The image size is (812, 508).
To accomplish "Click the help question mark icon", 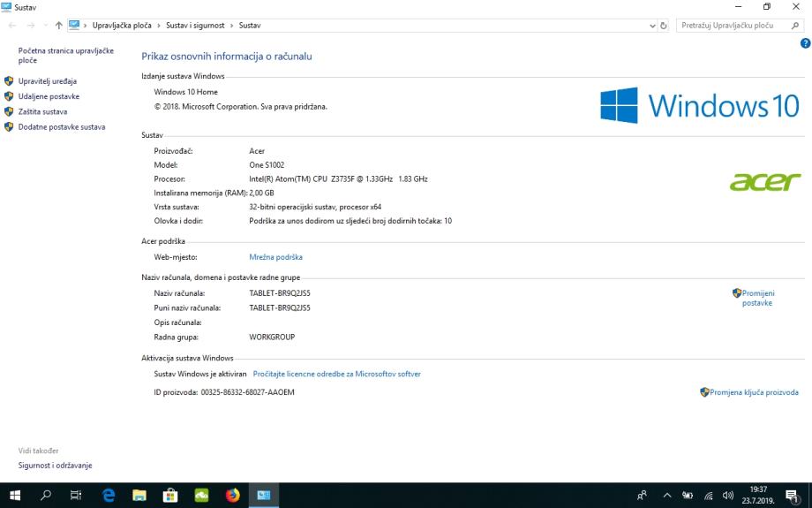I will [x=805, y=43].
